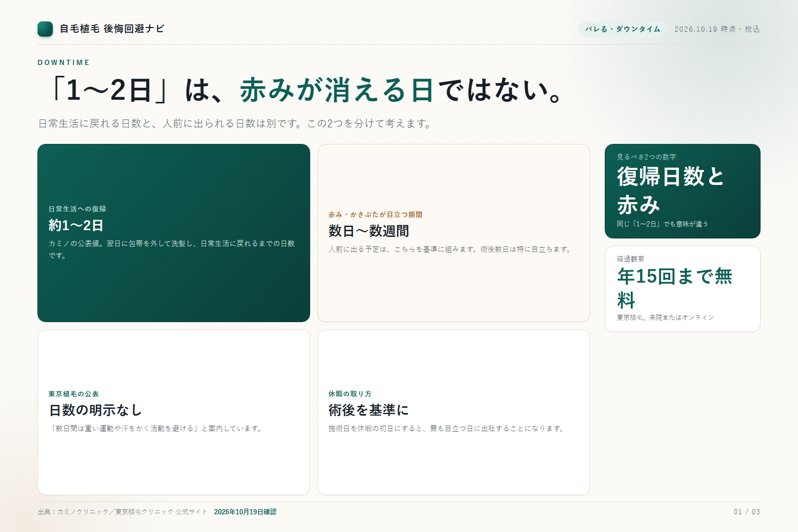Open the 数日〜数週間 card
Viewport: 798px width, 532px height.
pos(454,233)
